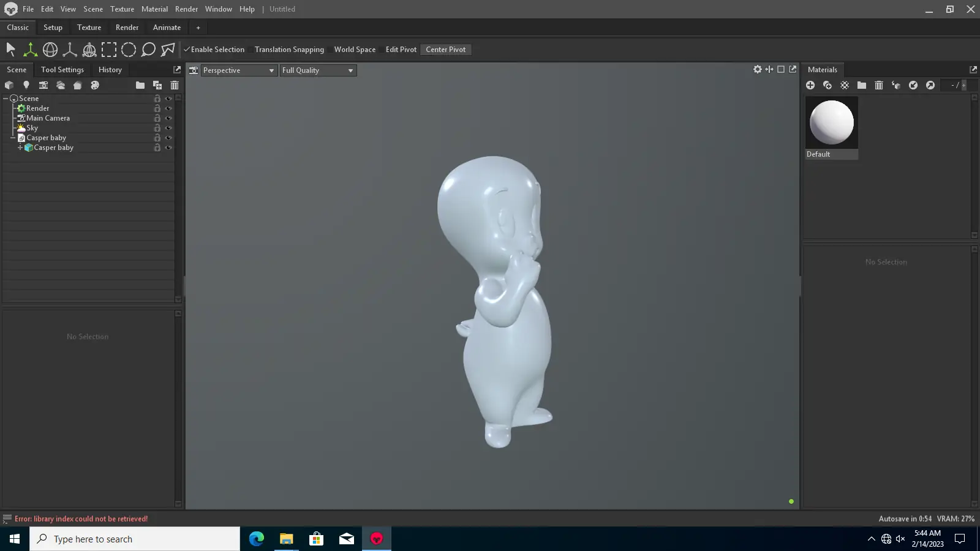
Task: Expand the nested Casper baby mesh item
Action: coord(20,148)
